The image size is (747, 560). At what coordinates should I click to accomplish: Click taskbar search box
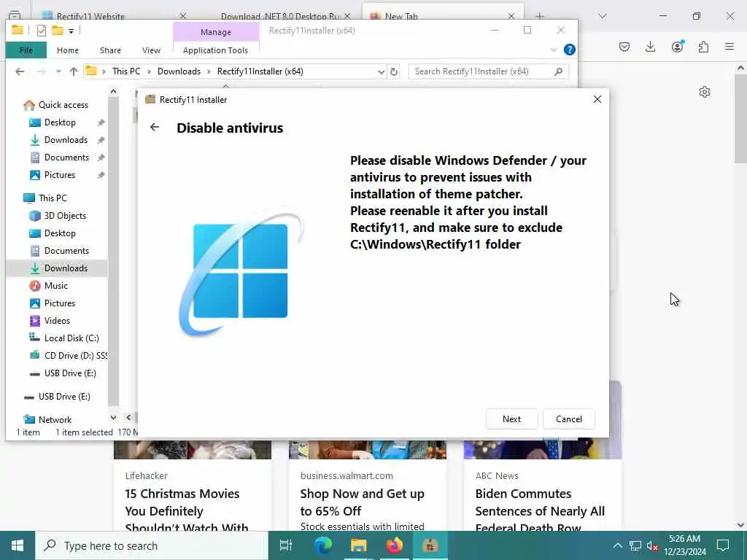(x=152, y=545)
